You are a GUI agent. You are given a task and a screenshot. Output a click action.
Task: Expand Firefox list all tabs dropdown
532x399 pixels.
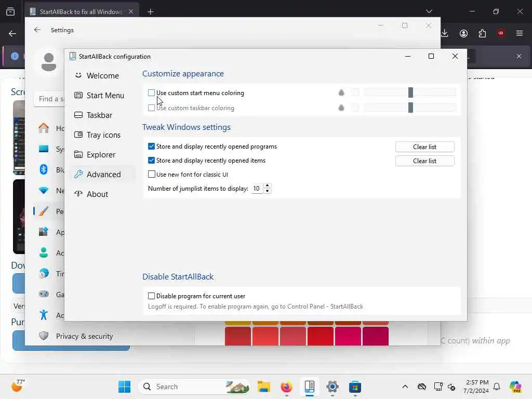point(429,11)
